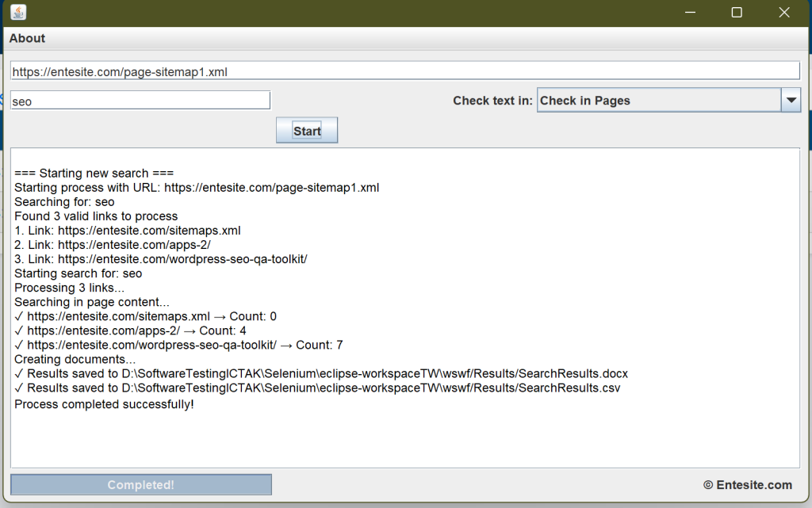The width and height of the screenshot is (812, 508).
Task: Click the © Entesite.com label
Action: [747, 485]
